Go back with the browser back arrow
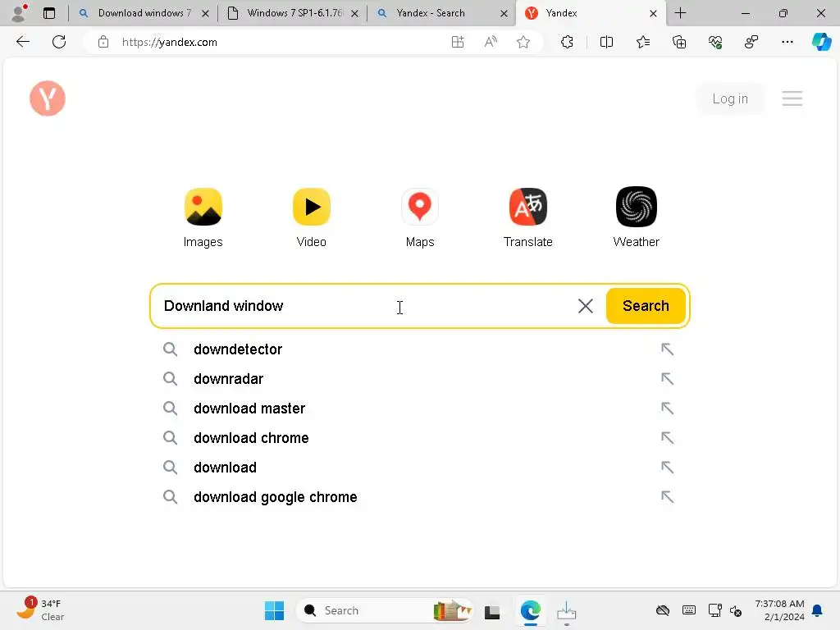This screenshot has width=840, height=630. click(22, 42)
